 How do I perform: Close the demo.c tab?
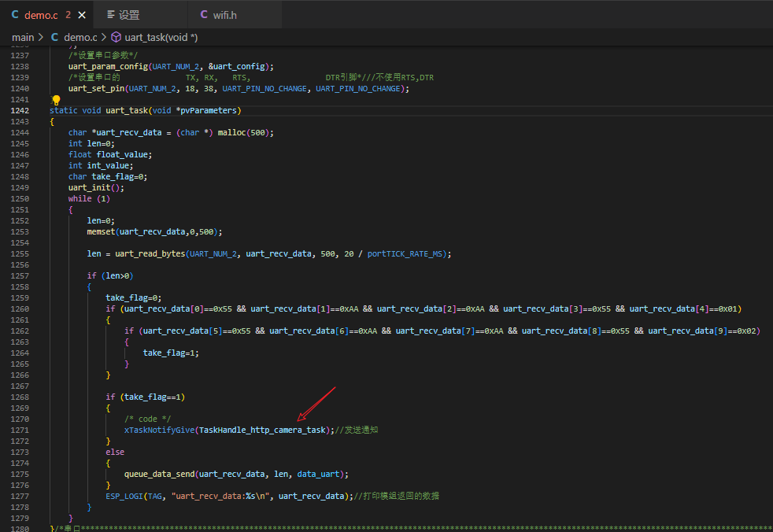(x=82, y=15)
